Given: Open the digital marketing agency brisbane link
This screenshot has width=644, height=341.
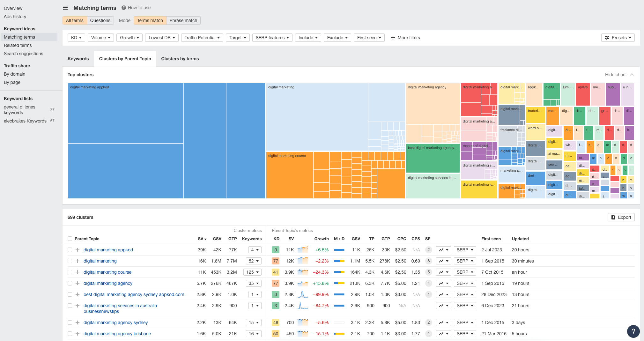Looking at the screenshot, I should [117, 334].
